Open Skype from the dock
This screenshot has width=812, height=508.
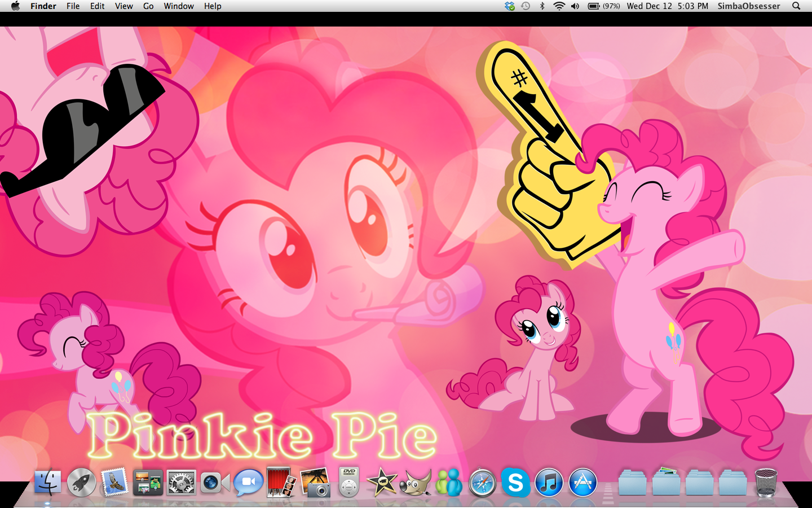(515, 483)
